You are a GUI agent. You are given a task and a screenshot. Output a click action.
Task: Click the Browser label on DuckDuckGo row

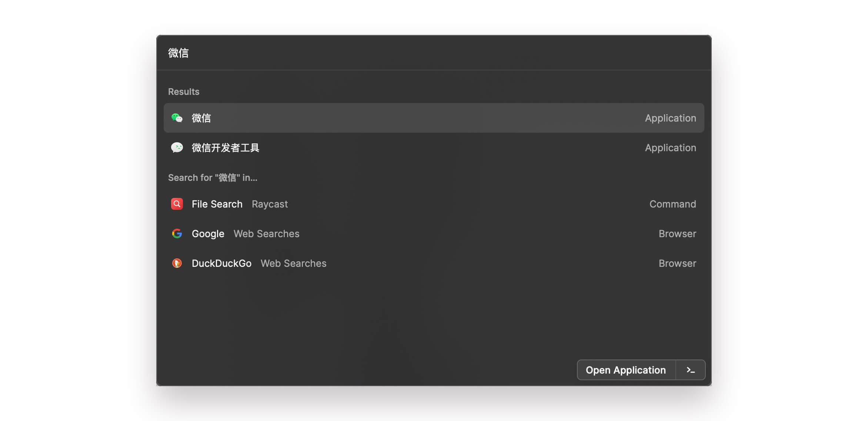(677, 263)
